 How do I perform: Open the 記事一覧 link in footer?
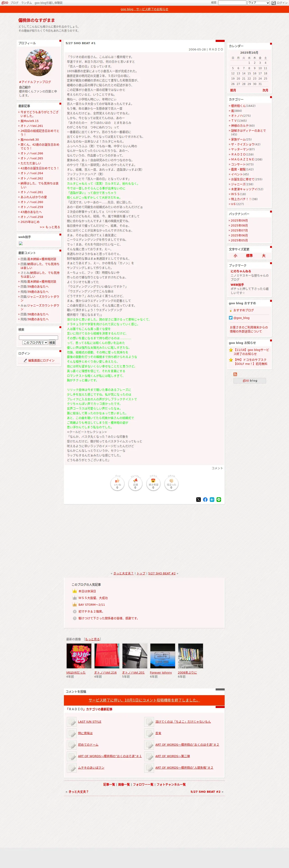(x=109, y=784)
